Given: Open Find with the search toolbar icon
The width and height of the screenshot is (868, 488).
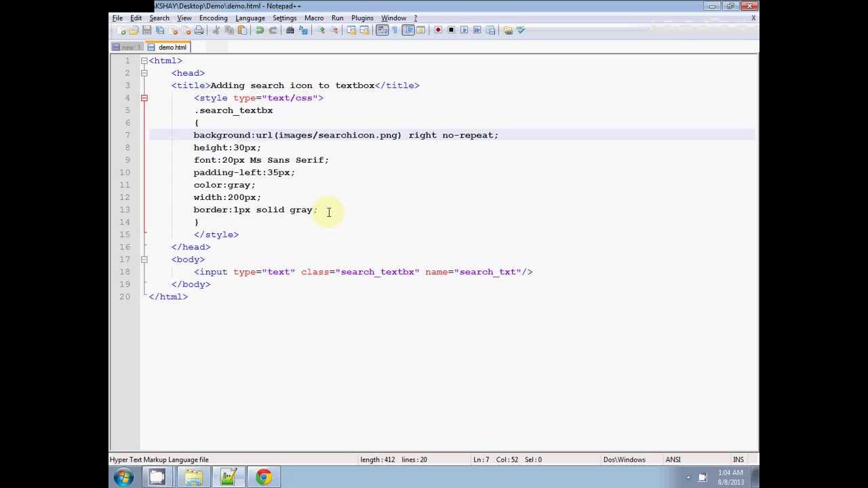Looking at the screenshot, I should click(291, 30).
